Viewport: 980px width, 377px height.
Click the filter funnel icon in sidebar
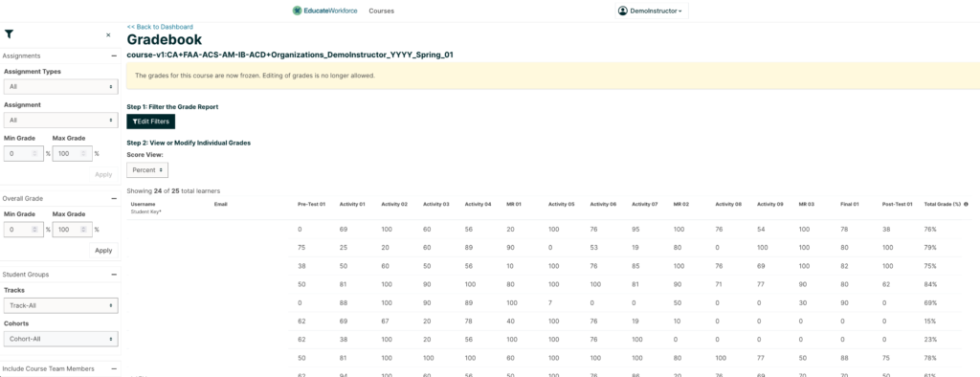pos(9,34)
